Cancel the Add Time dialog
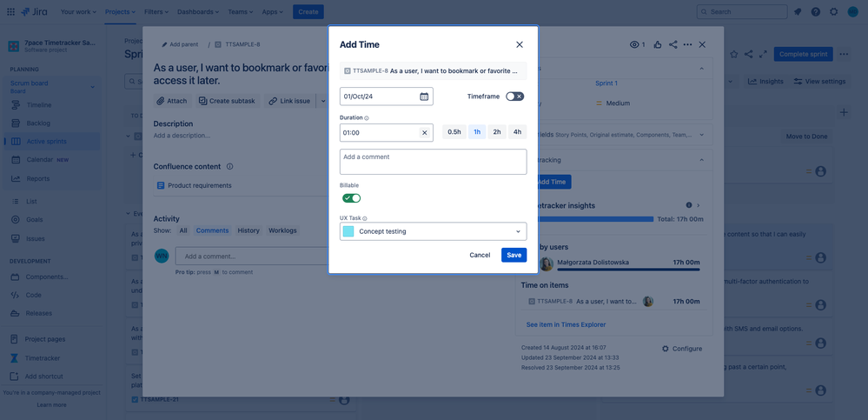Viewport: 868px width, 420px height. [x=480, y=255]
